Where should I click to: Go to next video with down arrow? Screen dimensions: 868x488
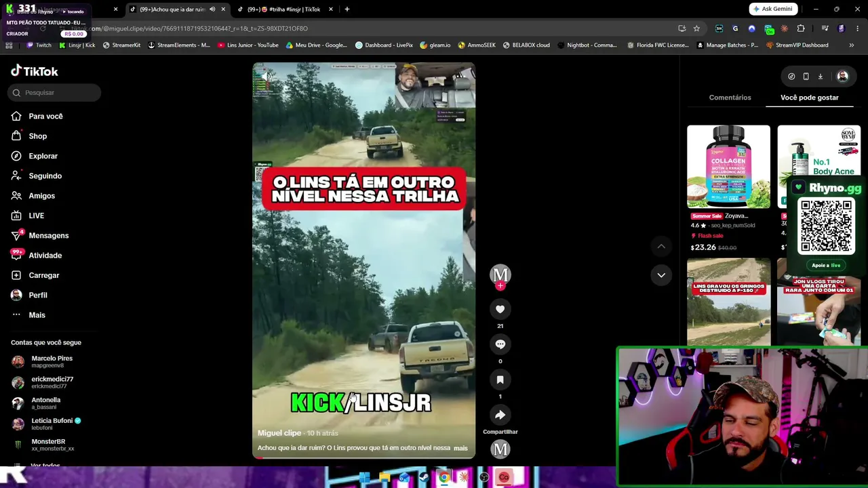(x=661, y=274)
